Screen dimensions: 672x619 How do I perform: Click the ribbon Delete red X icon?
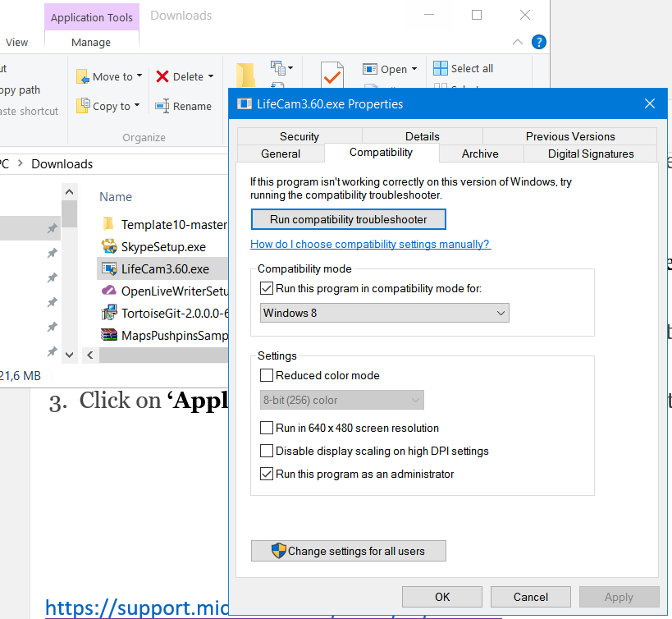point(162,76)
